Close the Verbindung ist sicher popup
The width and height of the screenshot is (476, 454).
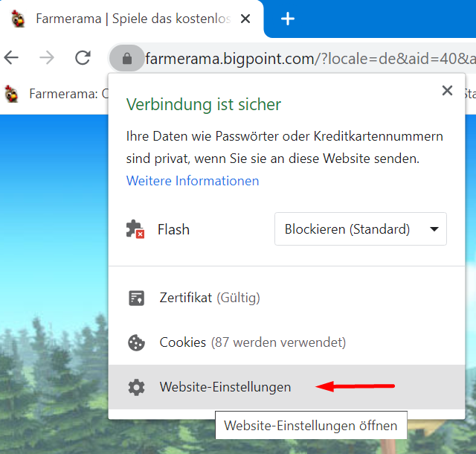point(447,91)
